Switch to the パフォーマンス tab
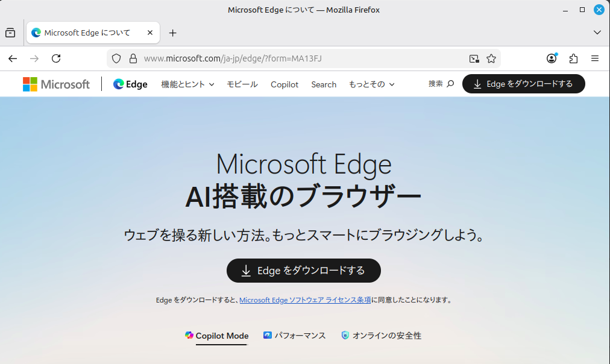 (294, 336)
